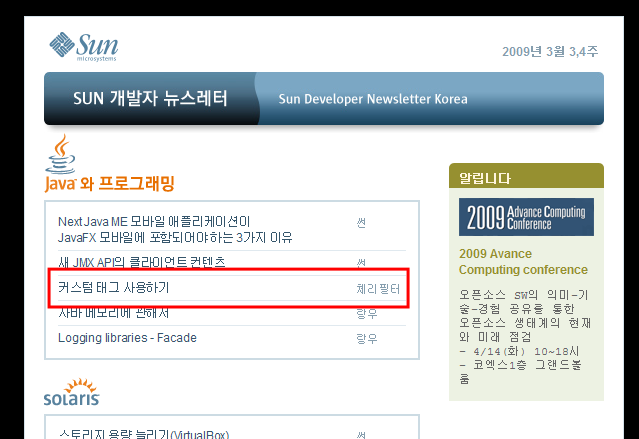Open the 2009 Advance Computing Conference banner

point(526,217)
